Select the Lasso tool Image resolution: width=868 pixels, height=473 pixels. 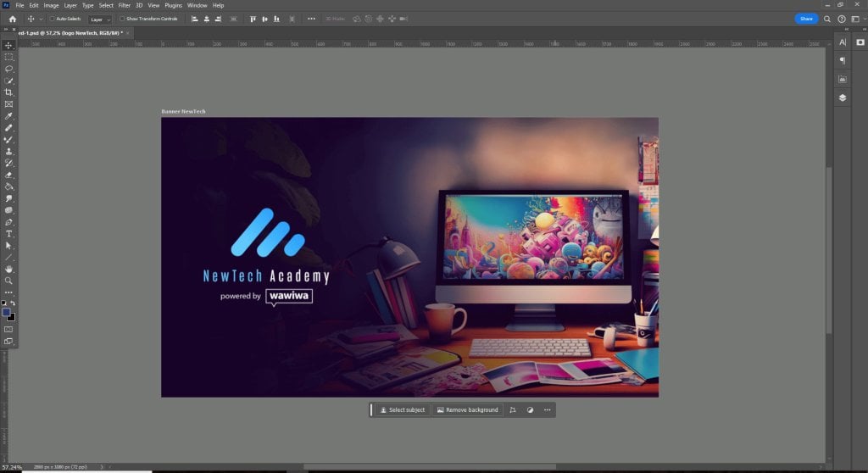pyautogui.click(x=8, y=69)
